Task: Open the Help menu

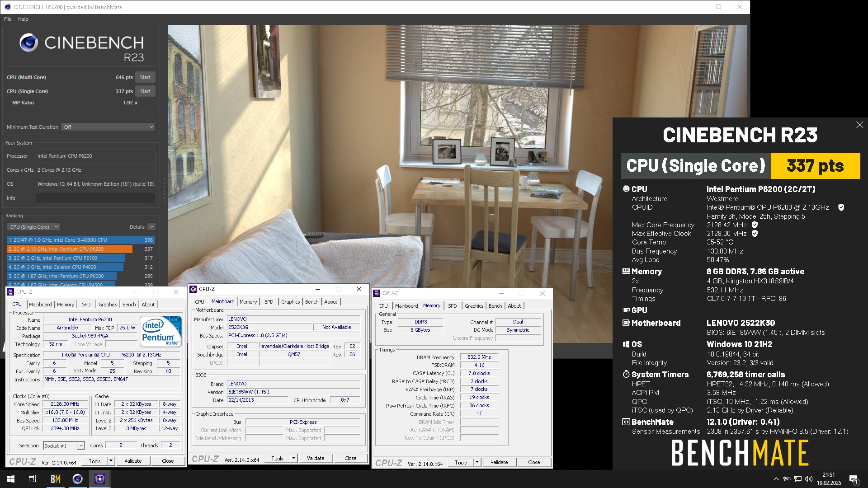Action: point(23,19)
